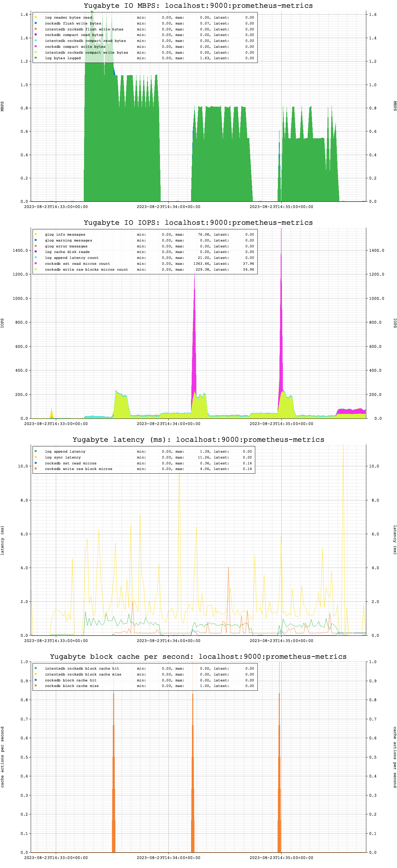Image resolution: width=397 pixels, height=868 pixels.
Task: Click 'intentsdb rocksdb compact write bytes' legend label
Action: pyautogui.click(x=87, y=52)
